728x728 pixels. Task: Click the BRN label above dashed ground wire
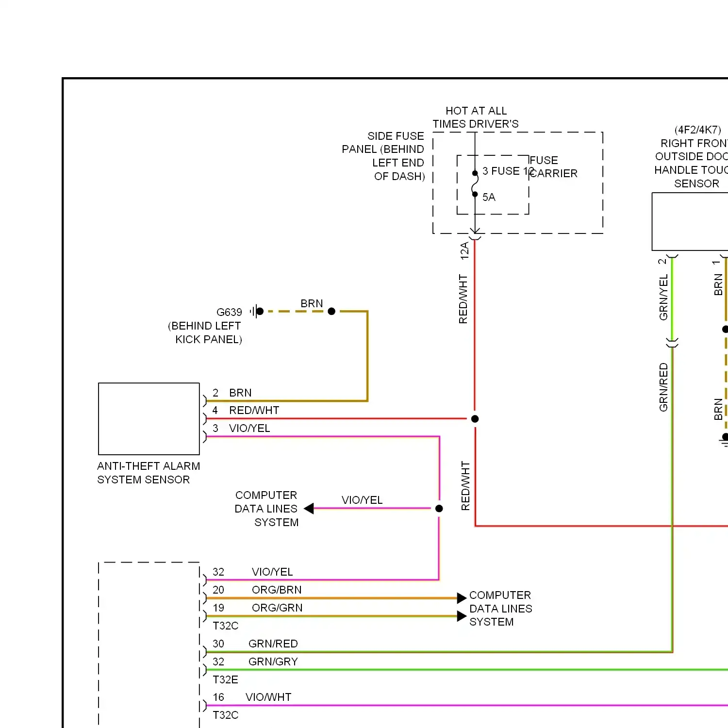point(312,303)
